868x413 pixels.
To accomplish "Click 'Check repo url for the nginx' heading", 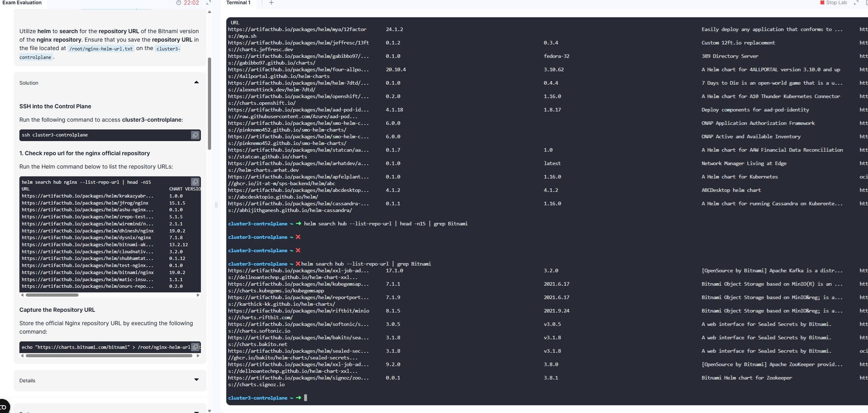I will 85,153.
